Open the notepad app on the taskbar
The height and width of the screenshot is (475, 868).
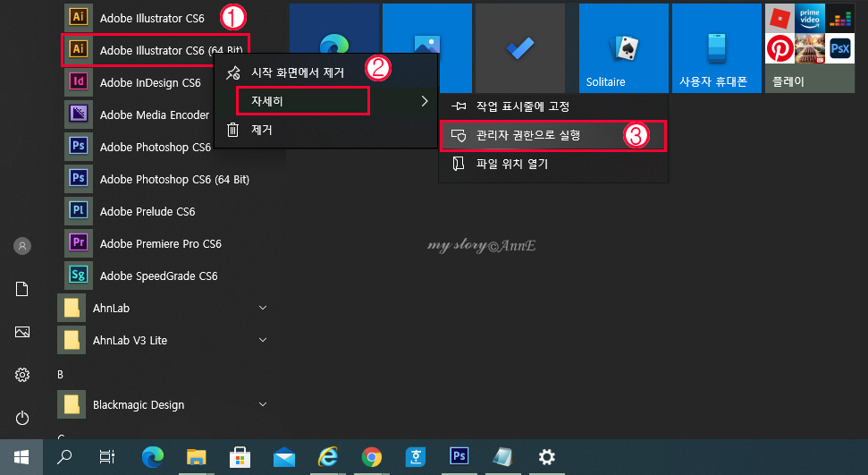(502, 457)
